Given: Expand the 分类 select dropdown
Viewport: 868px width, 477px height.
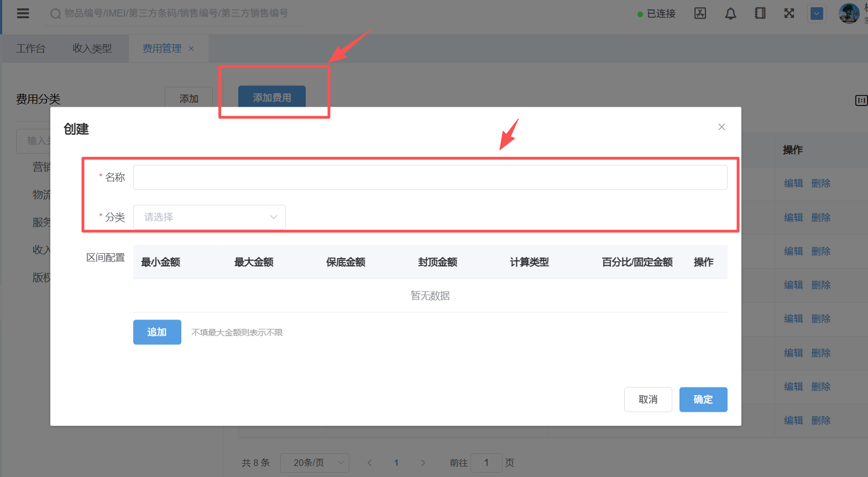Looking at the screenshot, I should 209,217.
